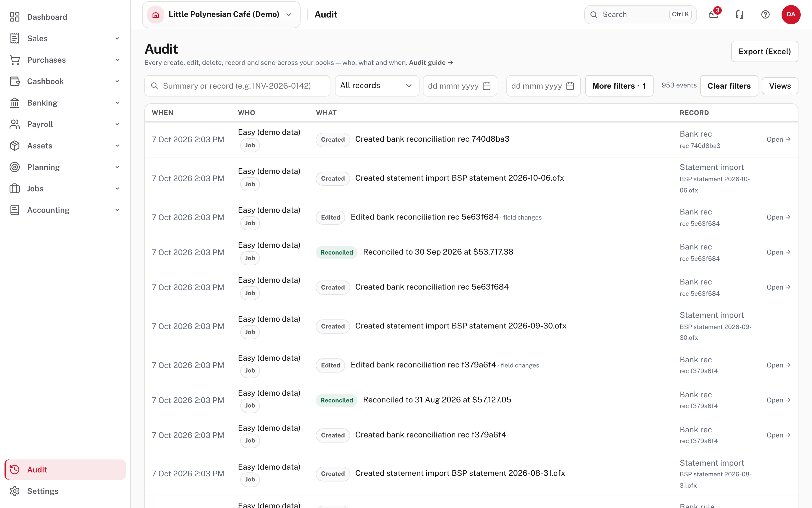812x508 pixels.
Task: Expand the Accounting menu chevron
Action: 117,210
